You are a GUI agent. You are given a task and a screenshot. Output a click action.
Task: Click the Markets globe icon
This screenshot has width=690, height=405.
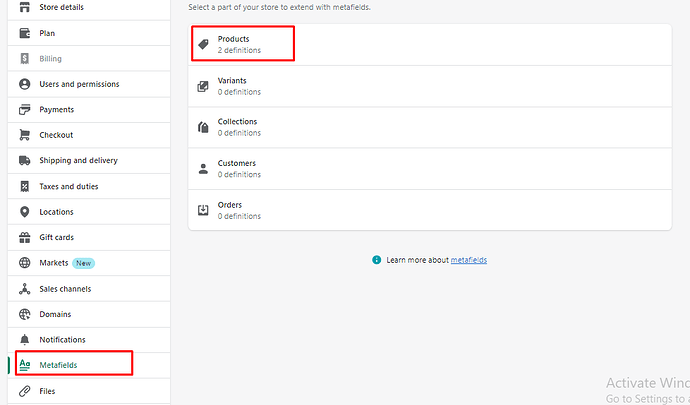coord(25,263)
